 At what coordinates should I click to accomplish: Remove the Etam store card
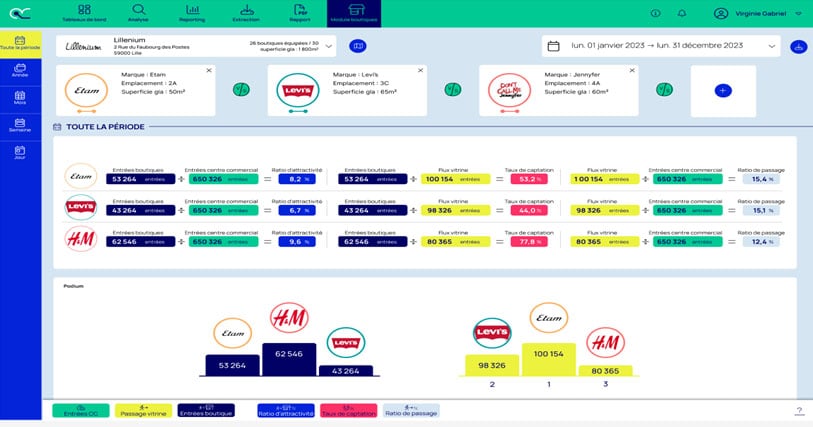pyautogui.click(x=209, y=70)
